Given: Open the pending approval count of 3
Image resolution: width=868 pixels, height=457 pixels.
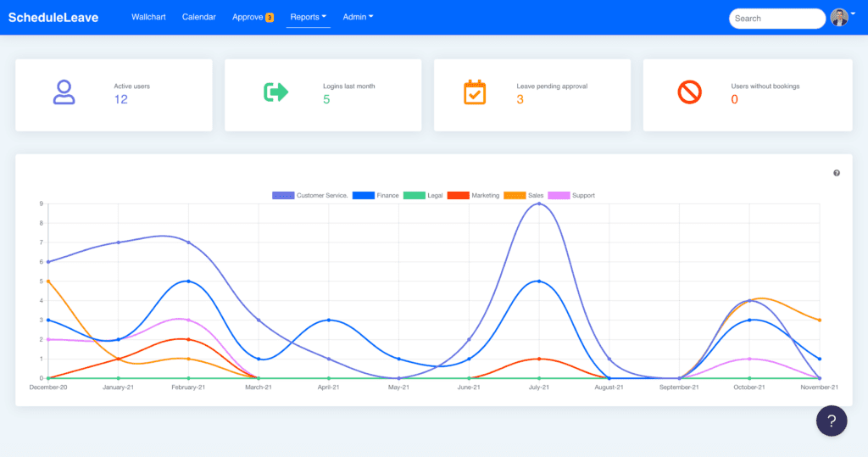Looking at the screenshot, I should coord(520,99).
